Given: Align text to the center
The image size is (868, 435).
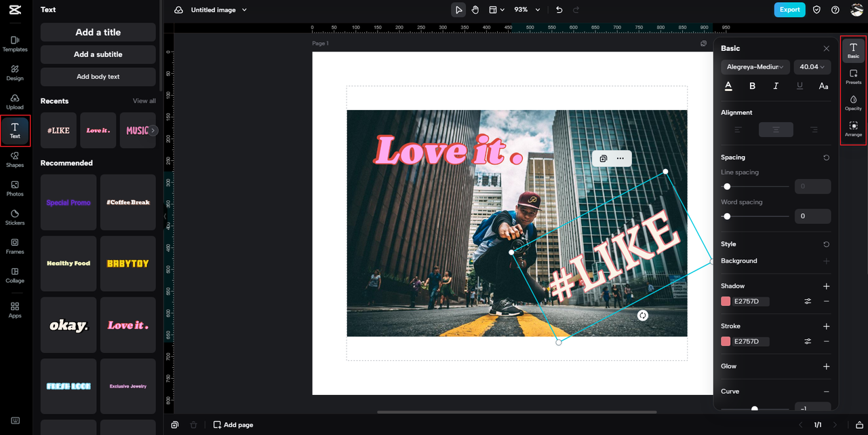Looking at the screenshot, I should [776, 130].
